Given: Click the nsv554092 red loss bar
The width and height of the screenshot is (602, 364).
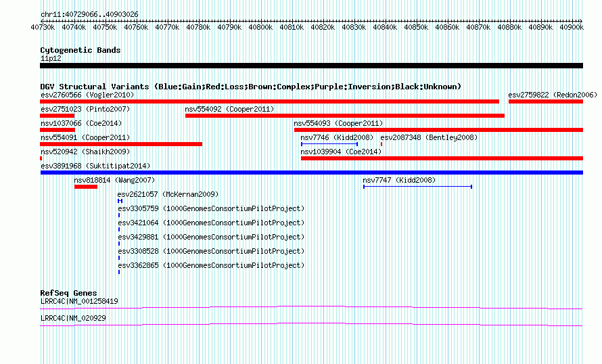Looking at the screenshot, I should [345, 116].
